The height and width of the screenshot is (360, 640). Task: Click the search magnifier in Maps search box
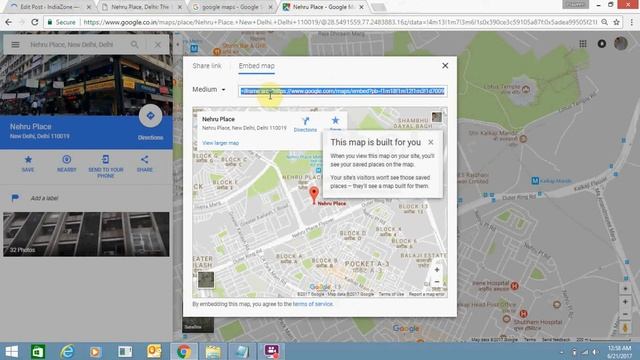[x=134, y=44]
